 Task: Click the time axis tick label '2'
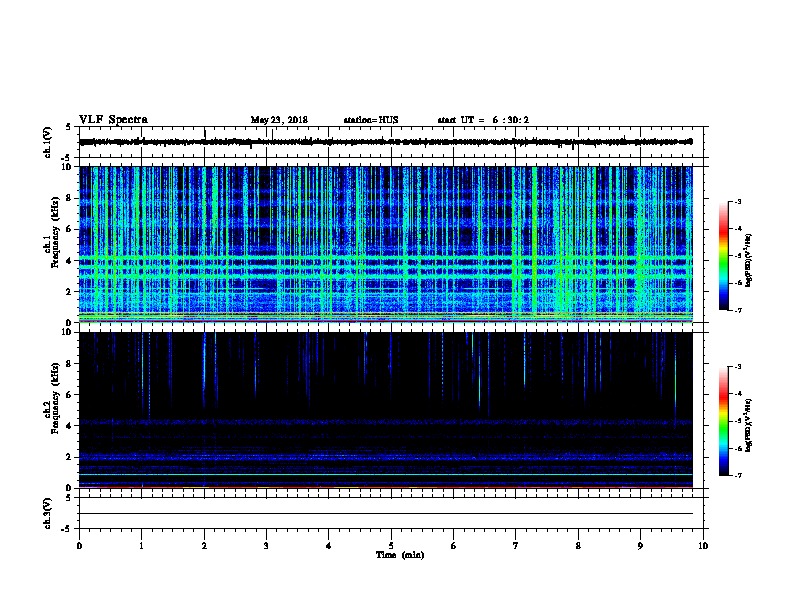click(204, 546)
